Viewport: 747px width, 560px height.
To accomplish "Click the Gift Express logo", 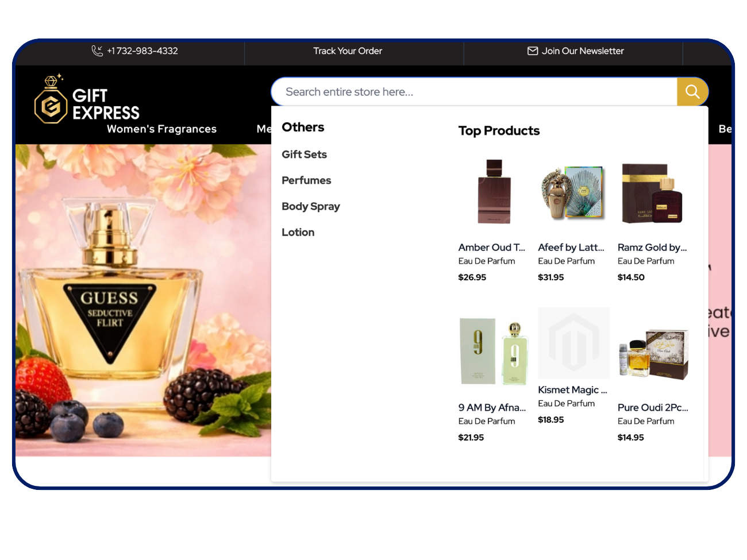I will (x=86, y=99).
